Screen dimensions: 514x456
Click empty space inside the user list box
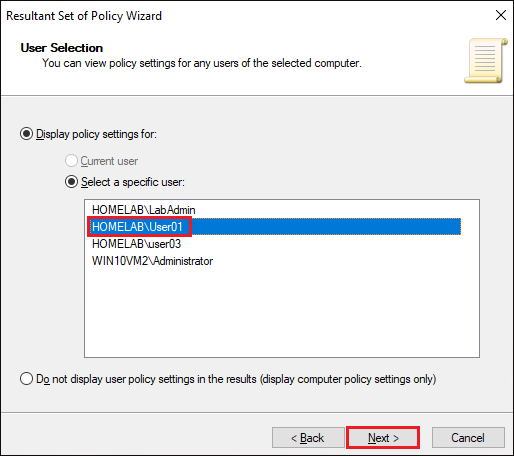point(282,313)
